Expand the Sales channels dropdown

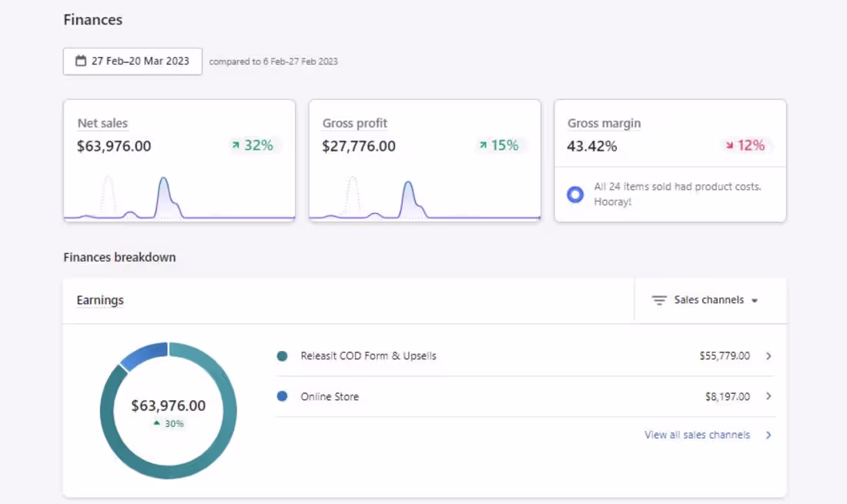(708, 300)
